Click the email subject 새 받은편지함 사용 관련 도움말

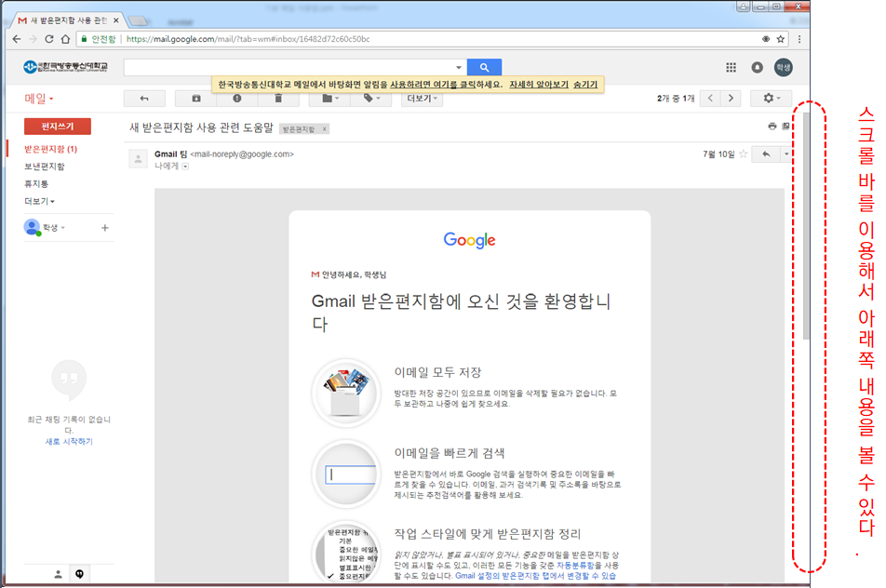pyautogui.click(x=201, y=127)
